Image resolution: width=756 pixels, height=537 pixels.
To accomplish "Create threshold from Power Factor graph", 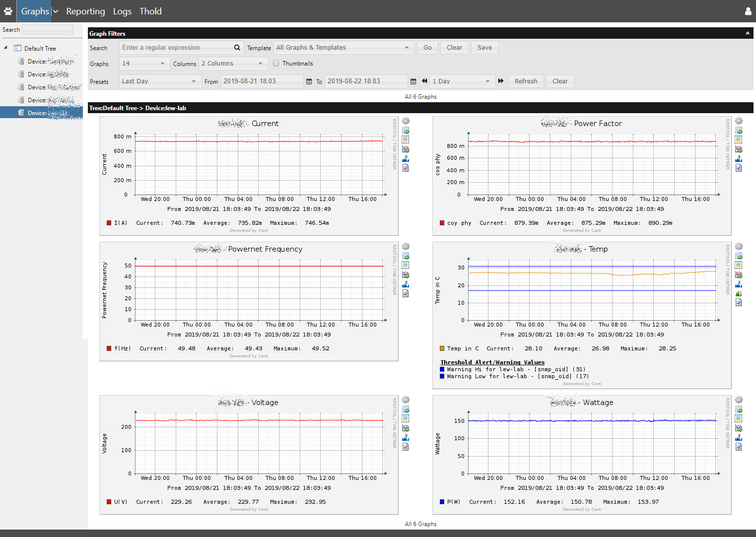I will [x=739, y=168].
